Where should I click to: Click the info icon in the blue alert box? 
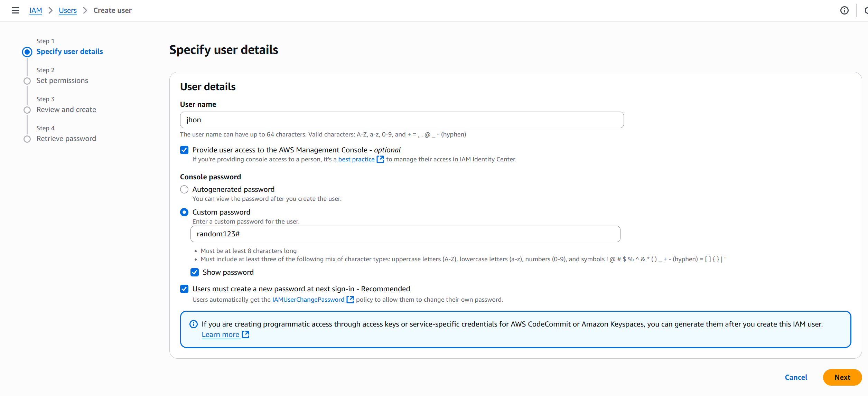(x=194, y=324)
